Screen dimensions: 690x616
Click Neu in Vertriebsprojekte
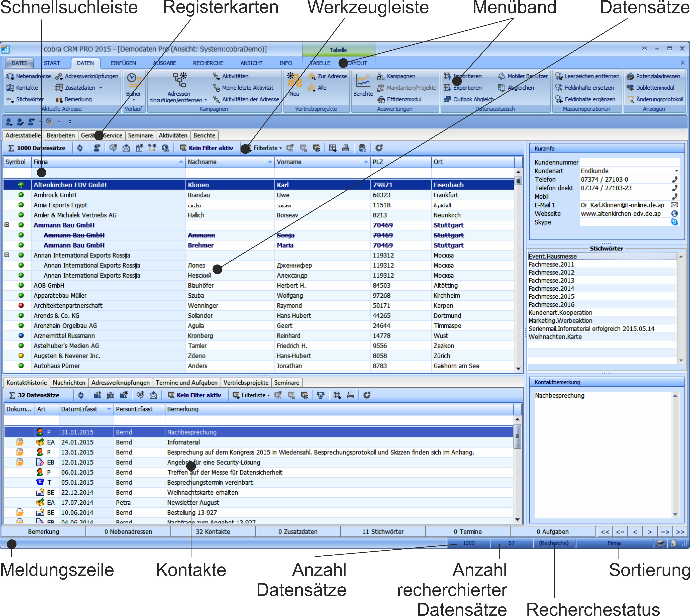[x=294, y=85]
